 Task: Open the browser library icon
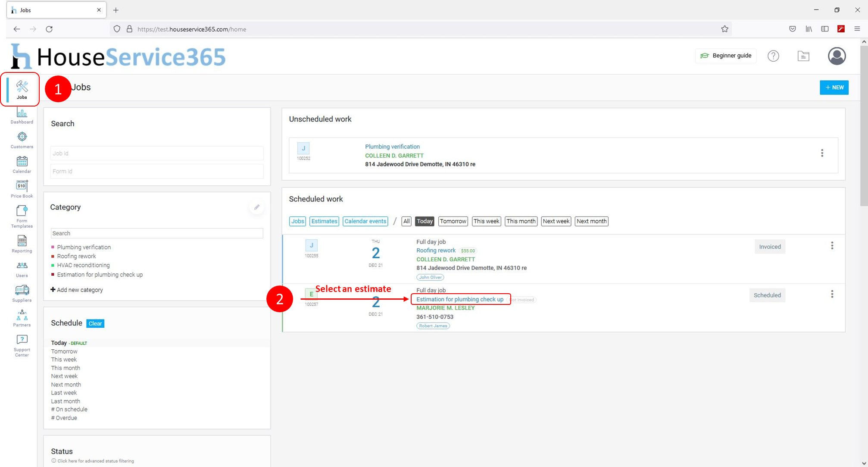point(809,29)
